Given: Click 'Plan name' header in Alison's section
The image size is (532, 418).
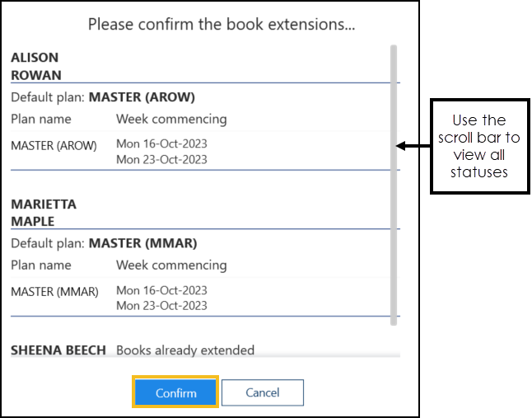Looking at the screenshot, I should tap(41, 119).
